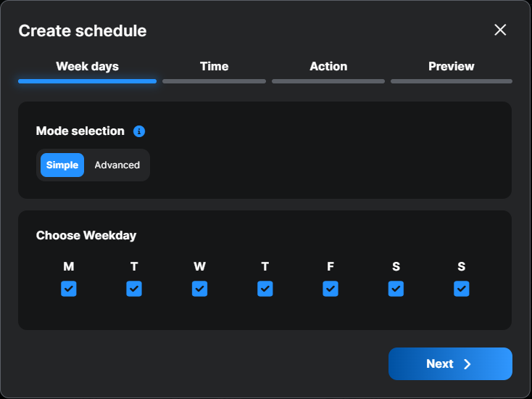Viewport: 532px width, 399px height.
Task: Uncheck the Wednesday checkbox
Action: [199, 289]
